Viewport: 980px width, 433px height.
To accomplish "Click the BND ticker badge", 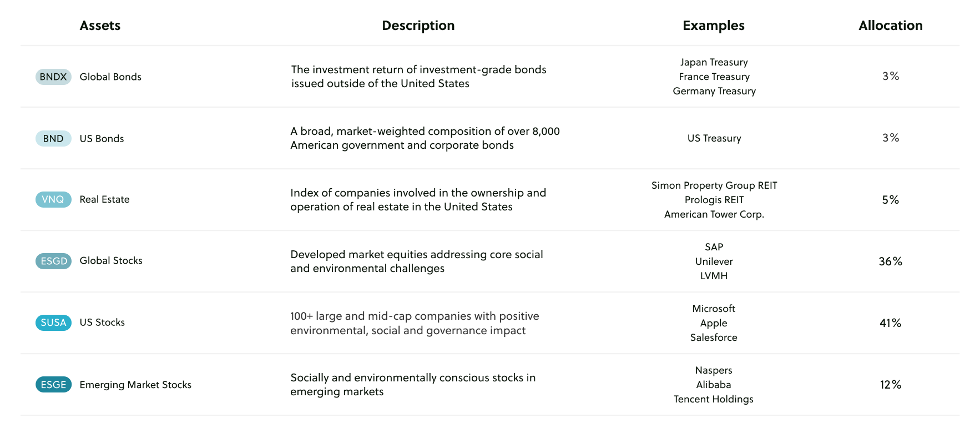I will click(x=53, y=138).
